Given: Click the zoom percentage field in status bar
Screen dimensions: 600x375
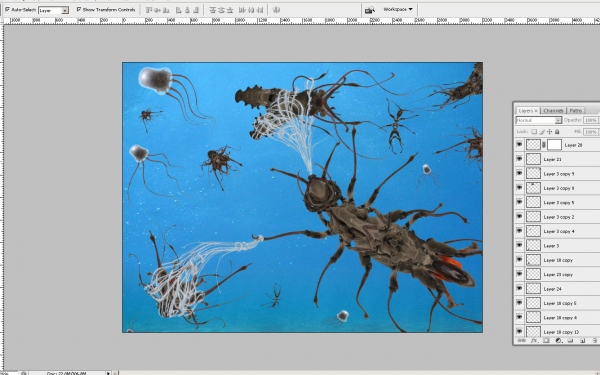Looking at the screenshot, I should pos(8,373).
